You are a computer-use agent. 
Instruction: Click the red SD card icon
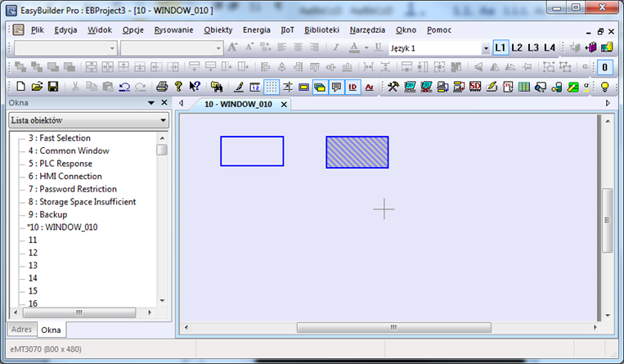pyautogui.click(x=475, y=87)
